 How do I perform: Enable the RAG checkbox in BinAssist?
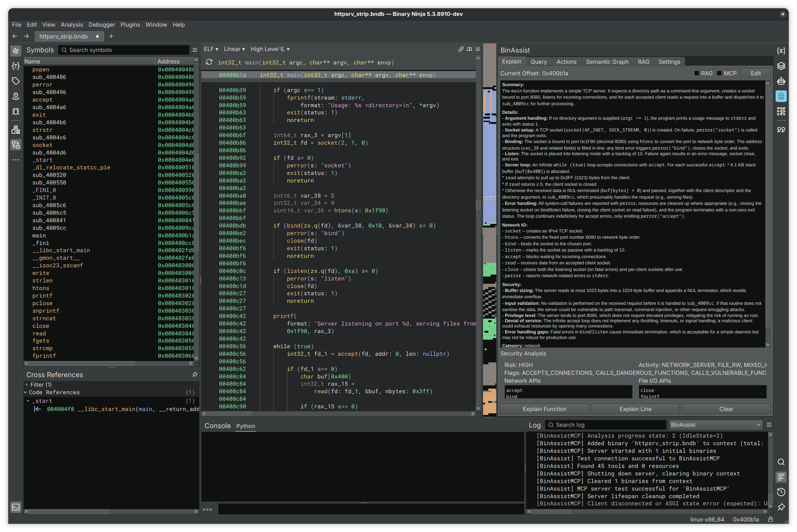[696, 73]
